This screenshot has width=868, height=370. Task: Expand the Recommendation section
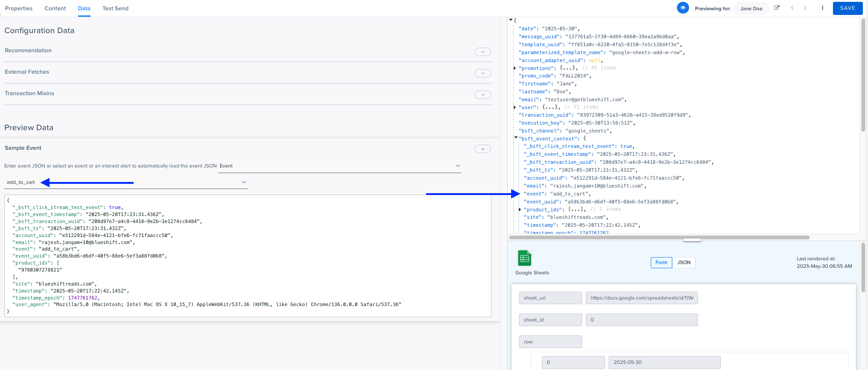pyautogui.click(x=483, y=52)
